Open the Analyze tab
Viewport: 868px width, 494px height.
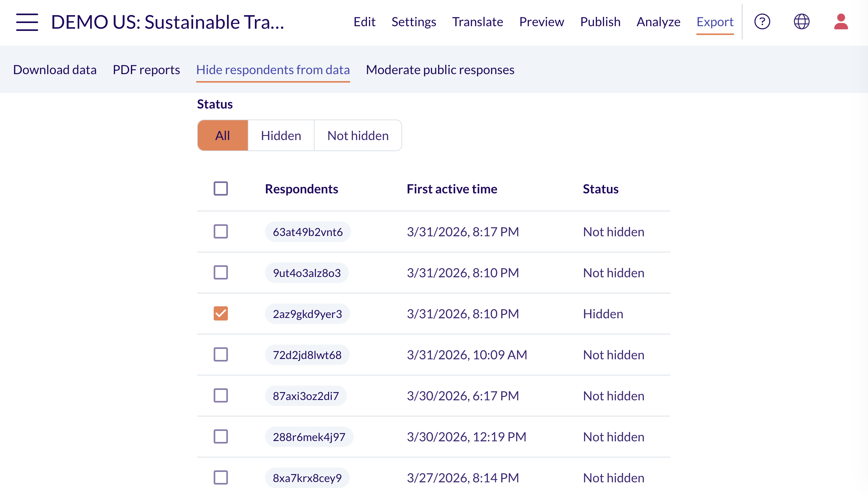(658, 22)
